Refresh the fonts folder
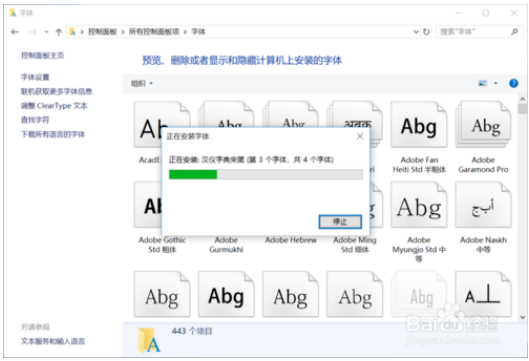 pos(426,32)
